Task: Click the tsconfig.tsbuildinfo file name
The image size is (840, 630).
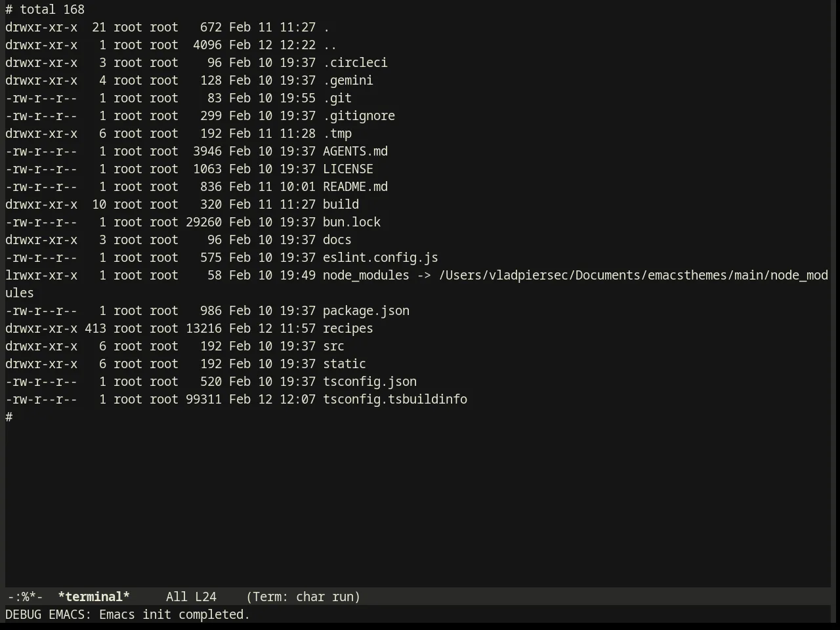Action: coord(395,399)
